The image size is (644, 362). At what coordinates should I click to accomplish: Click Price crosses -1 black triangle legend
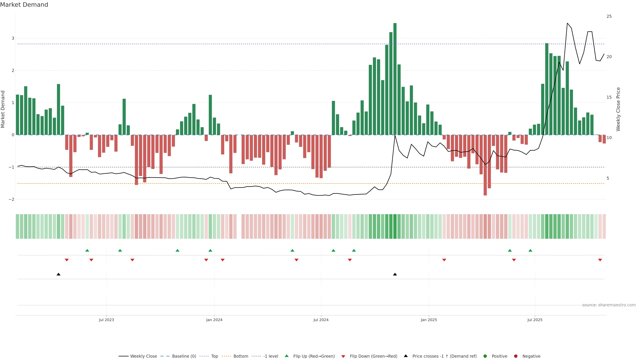pyautogui.click(x=406, y=356)
